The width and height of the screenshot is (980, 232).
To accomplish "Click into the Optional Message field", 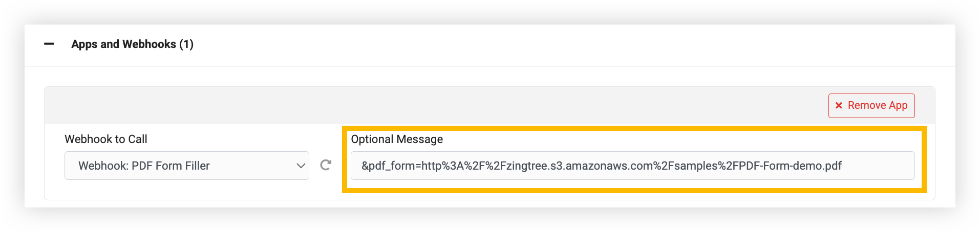I will (632, 166).
